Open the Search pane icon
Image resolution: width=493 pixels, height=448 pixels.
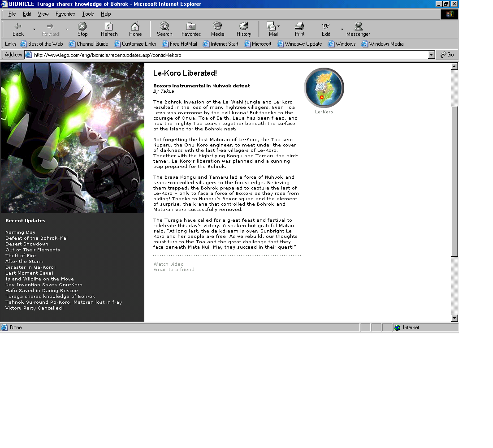pyautogui.click(x=164, y=30)
